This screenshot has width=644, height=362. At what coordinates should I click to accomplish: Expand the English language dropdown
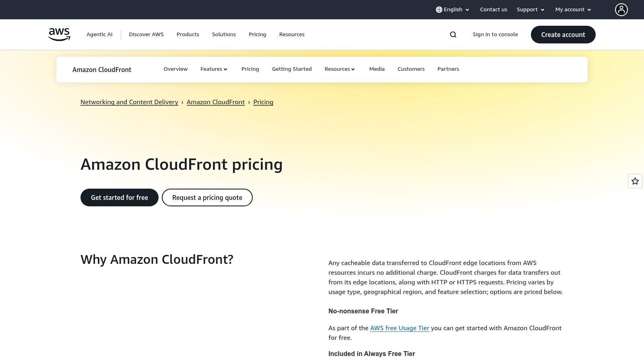tap(453, 10)
